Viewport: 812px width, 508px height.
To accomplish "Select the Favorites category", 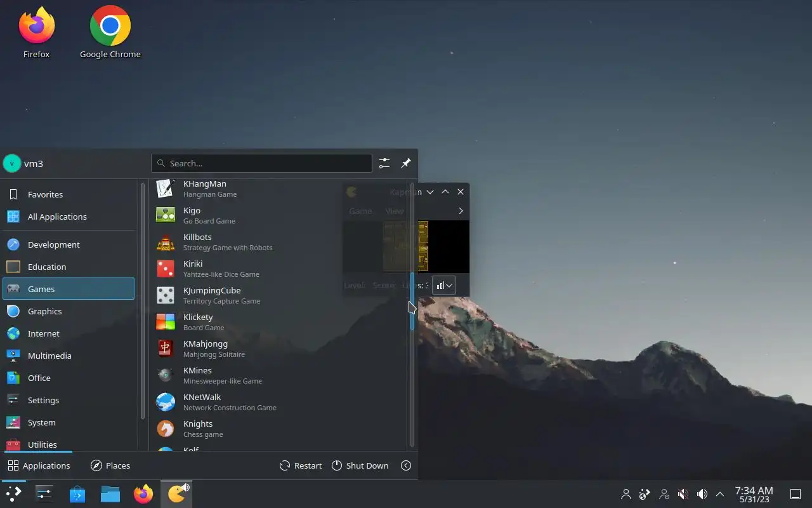I will 69,194.
